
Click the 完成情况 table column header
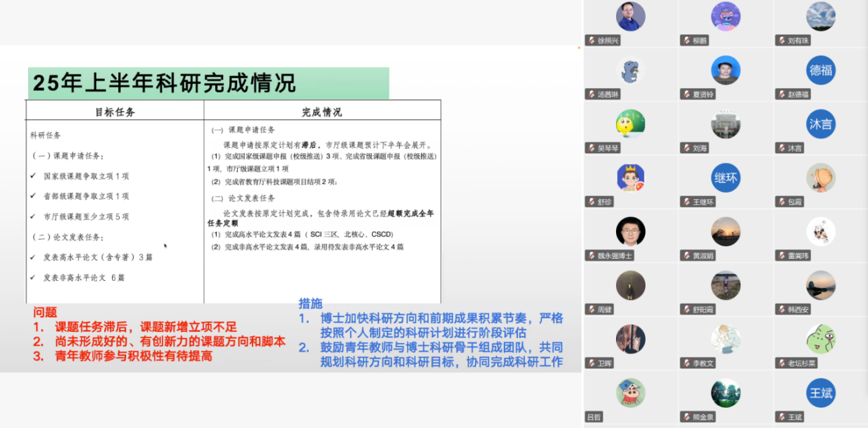pyautogui.click(x=322, y=112)
